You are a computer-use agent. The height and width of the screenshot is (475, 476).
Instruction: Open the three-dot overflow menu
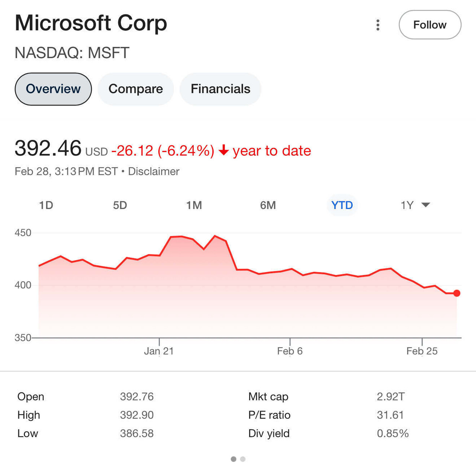[x=378, y=25]
